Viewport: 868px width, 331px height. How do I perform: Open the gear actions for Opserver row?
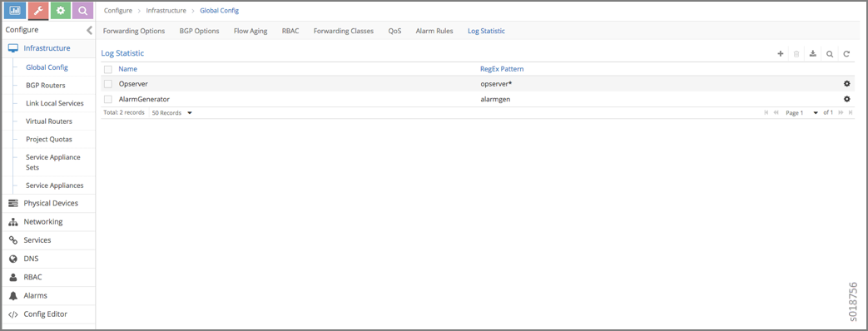coord(846,83)
